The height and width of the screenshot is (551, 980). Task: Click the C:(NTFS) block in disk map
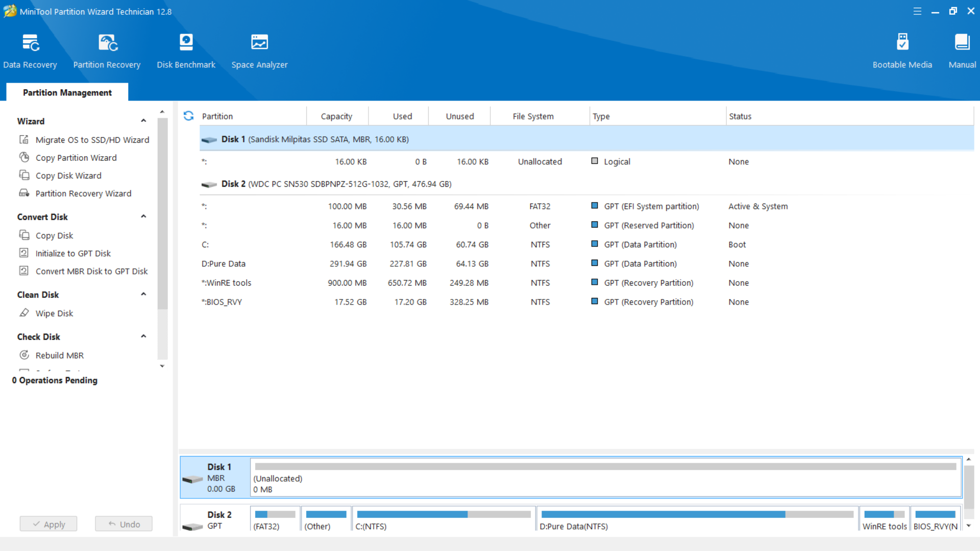444,519
